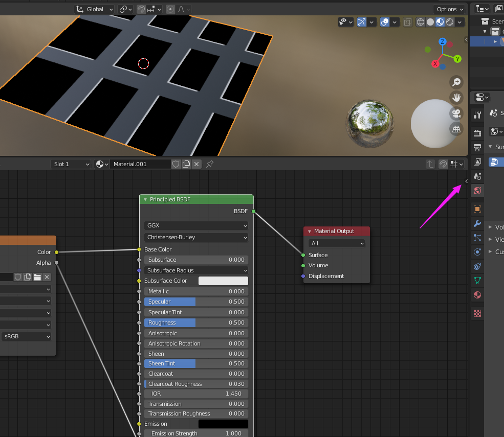Open the All target dropdown in Material Output
The width and height of the screenshot is (504, 437).
pyautogui.click(x=337, y=243)
